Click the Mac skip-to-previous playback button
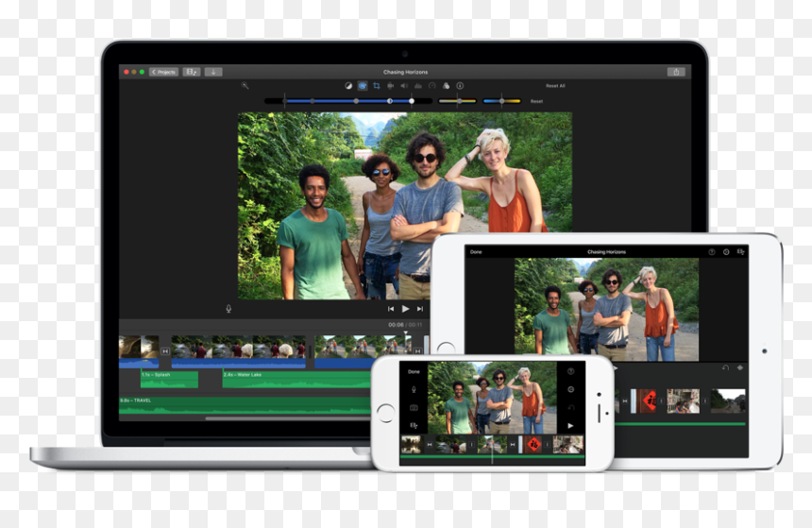 (391, 309)
